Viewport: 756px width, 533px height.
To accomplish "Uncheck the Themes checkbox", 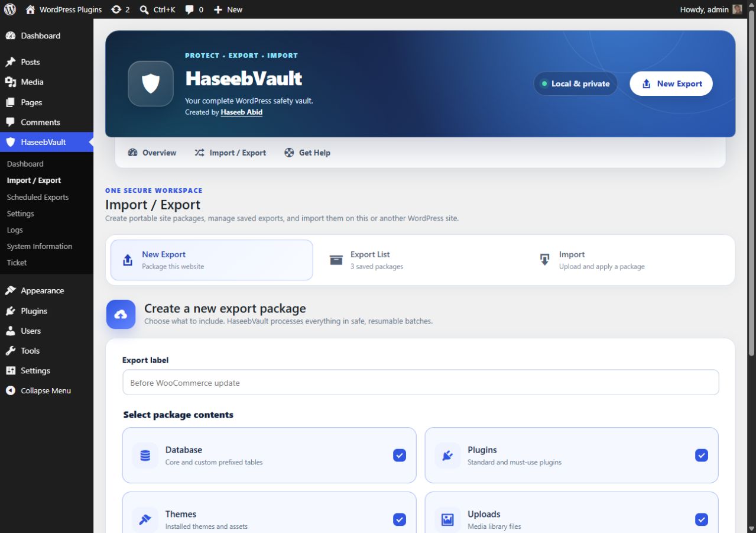I will coord(400,519).
